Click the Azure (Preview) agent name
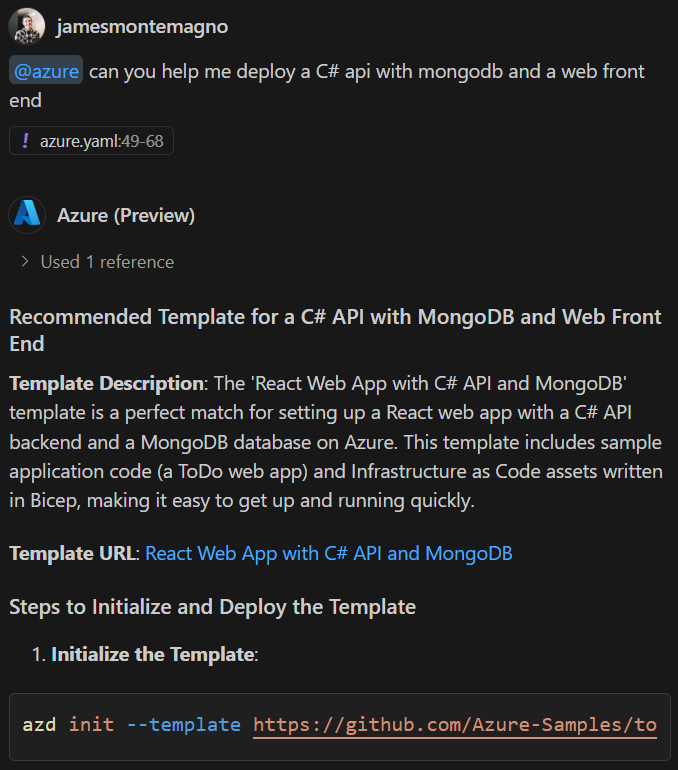The width and height of the screenshot is (678, 770). click(126, 215)
